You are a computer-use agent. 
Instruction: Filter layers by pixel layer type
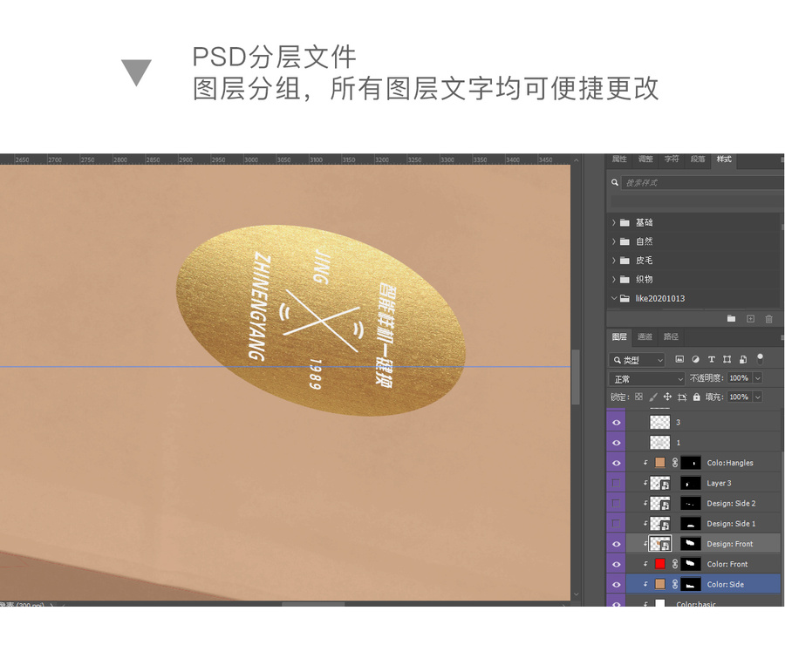pyautogui.click(x=679, y=359)
